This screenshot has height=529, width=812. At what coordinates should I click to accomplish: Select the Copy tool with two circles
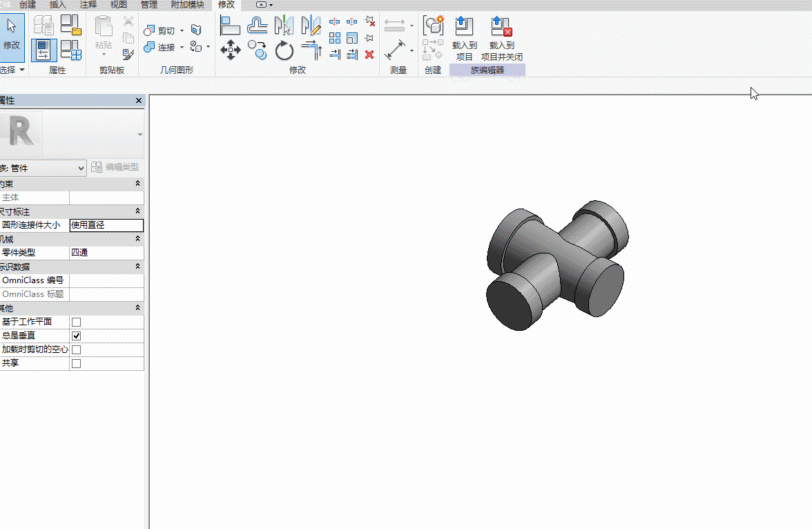(x=258, y=50)
